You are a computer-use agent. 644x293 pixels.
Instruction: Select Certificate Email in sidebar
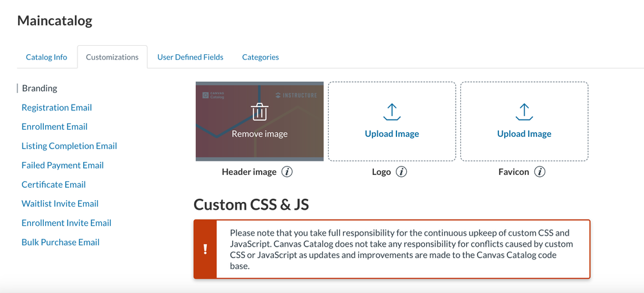pyautogui.click(x=54, y=185)
